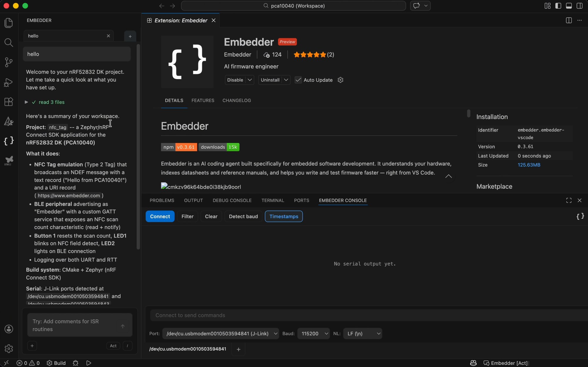This screenshot has height=367, width=588.
Task: Open the Uninstall dropdown arrow
Action: coord(286,80)
